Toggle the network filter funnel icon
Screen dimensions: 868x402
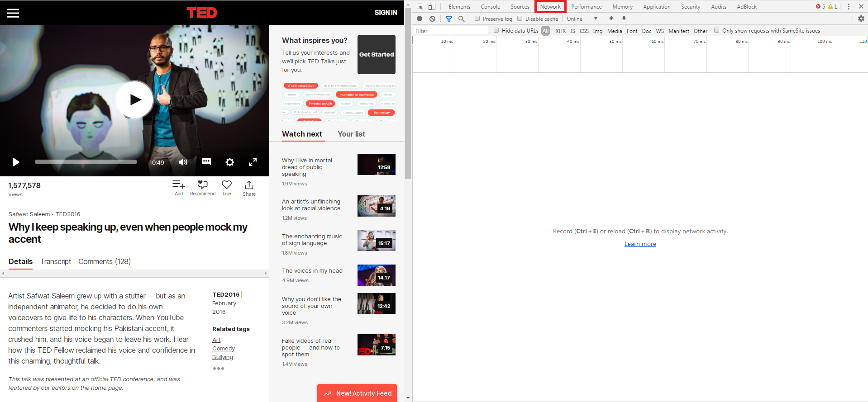449,19
